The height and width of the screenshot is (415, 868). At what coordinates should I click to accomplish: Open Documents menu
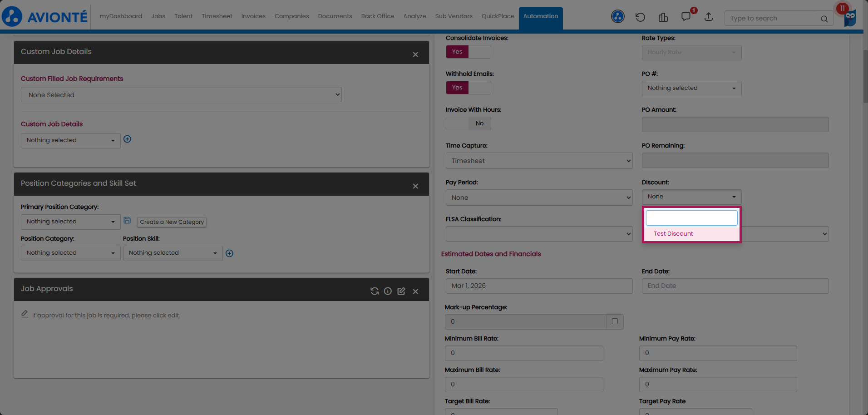tap(335, 16)
